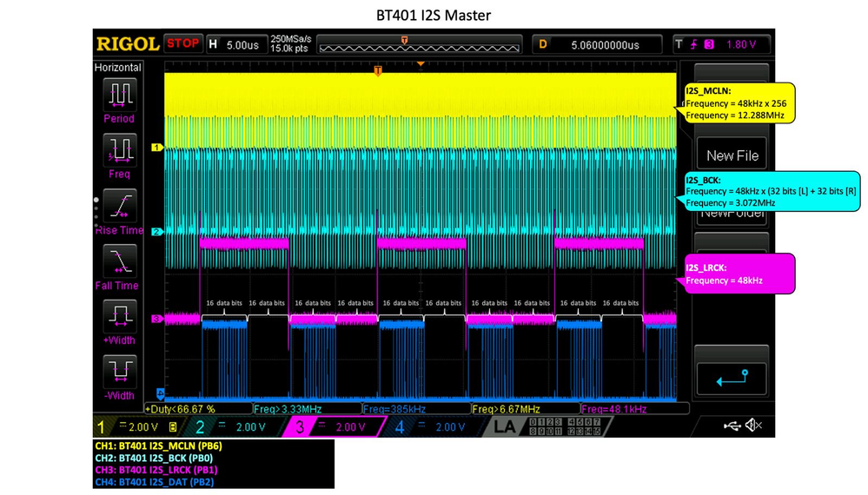Click the BT401 I2S Master title
868x495 pixels.
[434, 15]
